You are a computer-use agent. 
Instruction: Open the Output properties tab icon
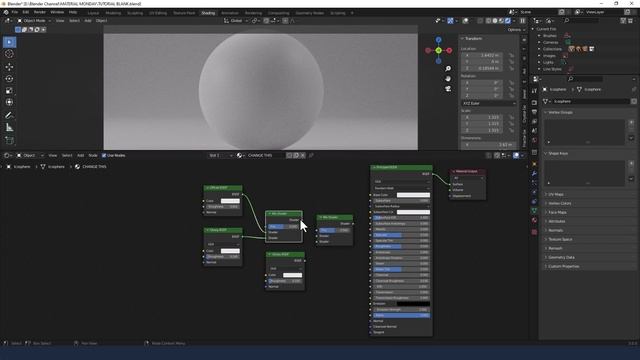[x=534, y=112]
